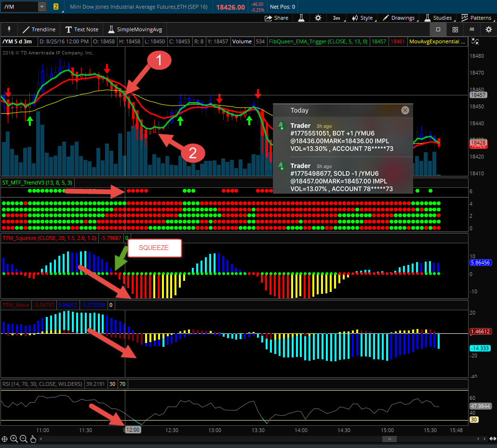Click the Net Pos: 0 label
Image resolution: width=497 pixels, height=448 pixels.
(x=282, y=7)
